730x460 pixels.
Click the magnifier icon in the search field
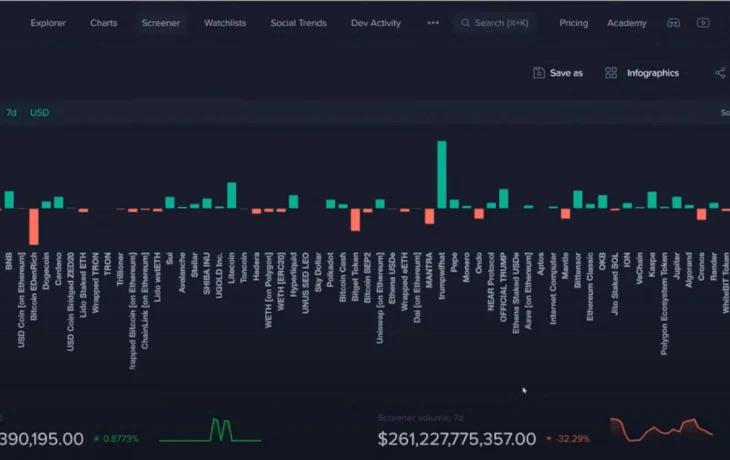(x=465, y=23)
